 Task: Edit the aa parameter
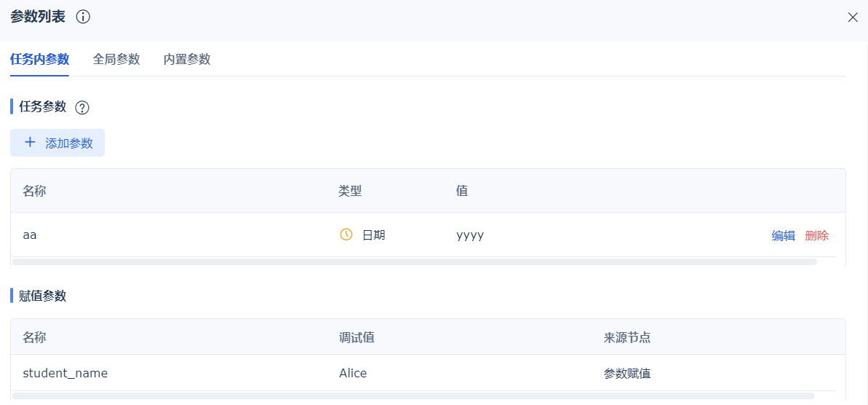point(783,235)
